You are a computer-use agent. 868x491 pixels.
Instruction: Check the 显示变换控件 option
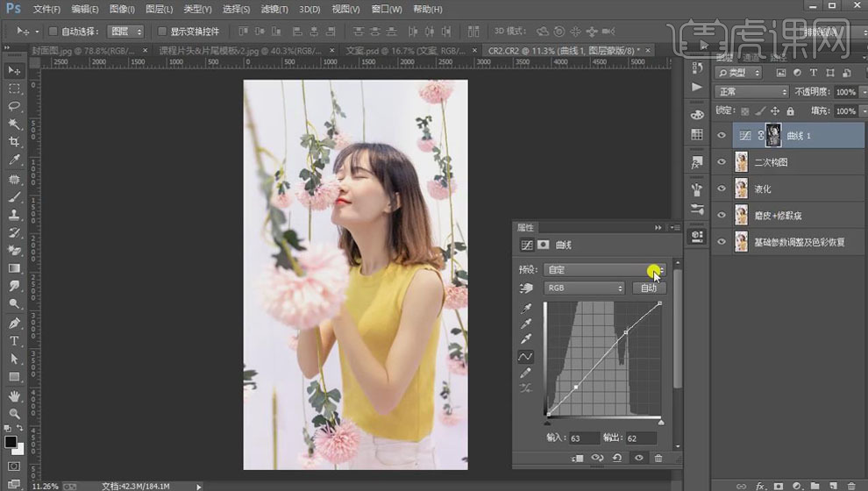point(162,32)
